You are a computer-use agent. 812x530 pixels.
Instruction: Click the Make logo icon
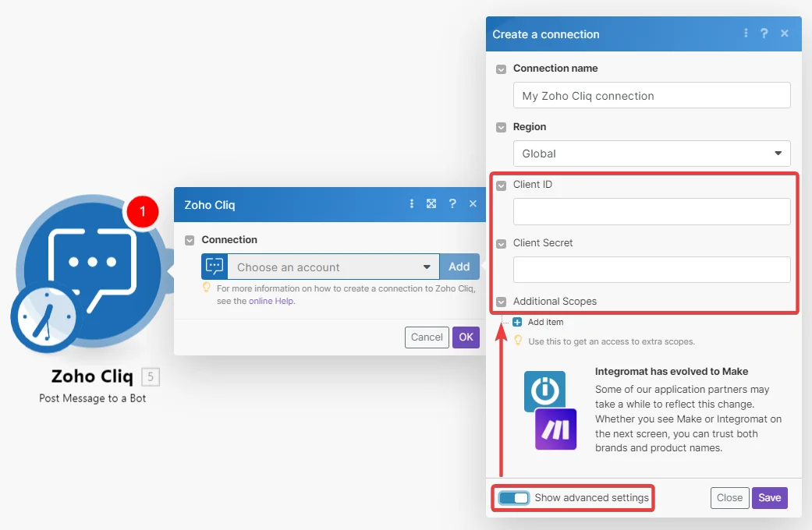555,429
